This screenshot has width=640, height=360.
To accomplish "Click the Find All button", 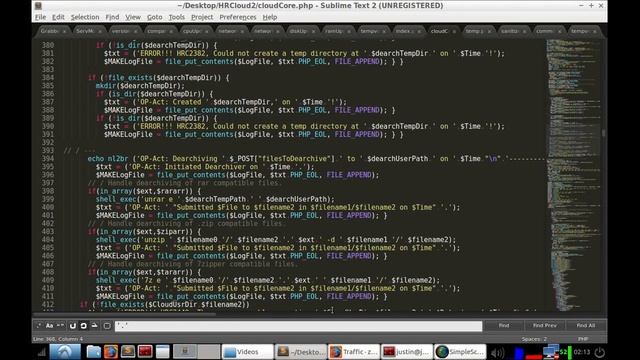I will pyautogui.click(x=585, y=326).
